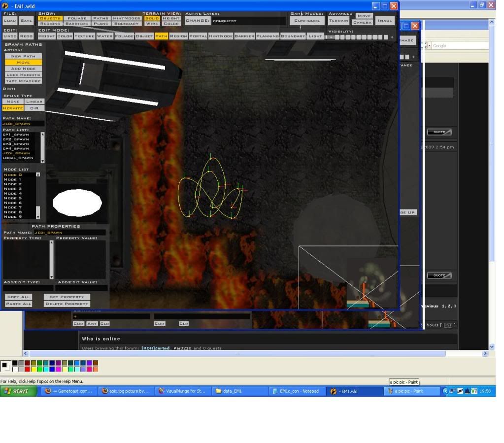Switch to Region edit mode
The width and height of the screenshot is (504, 443).
coord(178,36)
